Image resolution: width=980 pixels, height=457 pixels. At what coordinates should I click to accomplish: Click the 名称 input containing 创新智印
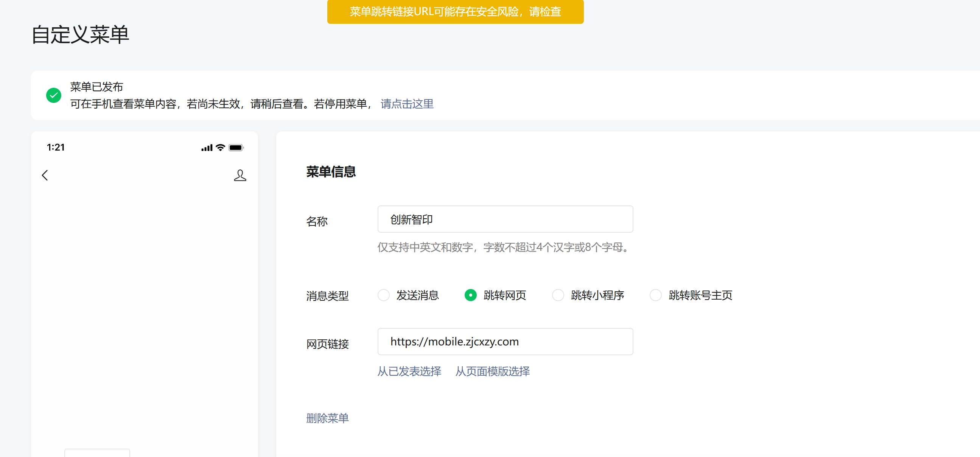(505, 219)
